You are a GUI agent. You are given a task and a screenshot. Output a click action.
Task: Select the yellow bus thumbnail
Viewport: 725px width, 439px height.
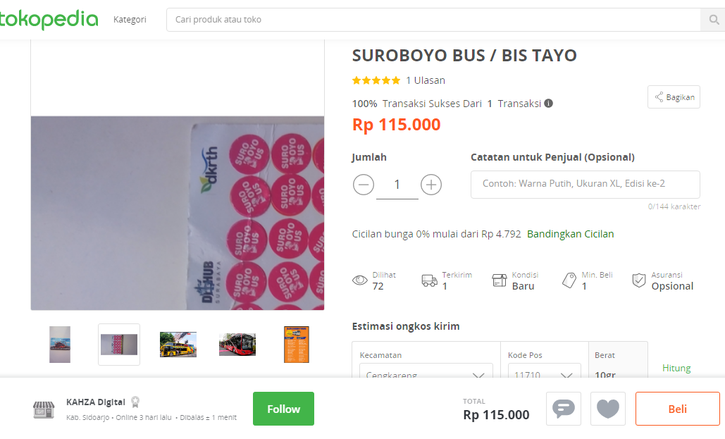178,344
